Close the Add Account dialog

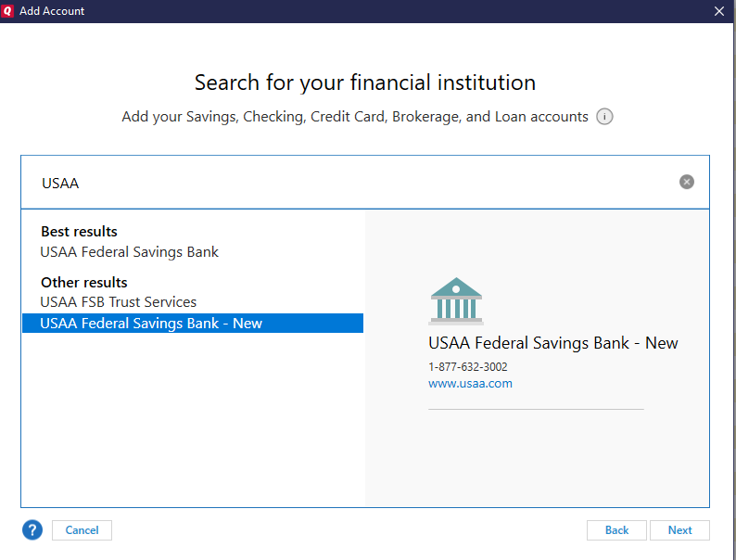[718, 11]
